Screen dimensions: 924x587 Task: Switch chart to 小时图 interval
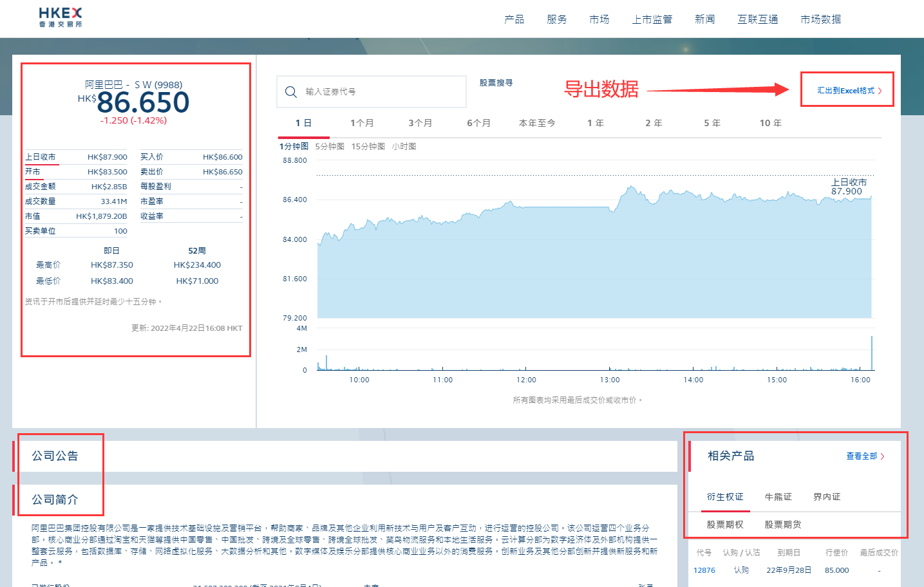(404, 147)
